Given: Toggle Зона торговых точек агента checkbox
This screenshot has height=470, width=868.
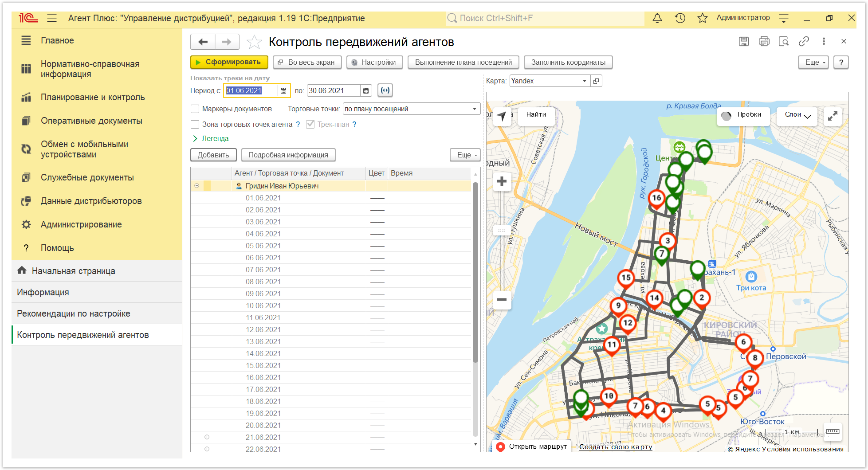Looking at the screenshot, I should [x=195, y=124].
